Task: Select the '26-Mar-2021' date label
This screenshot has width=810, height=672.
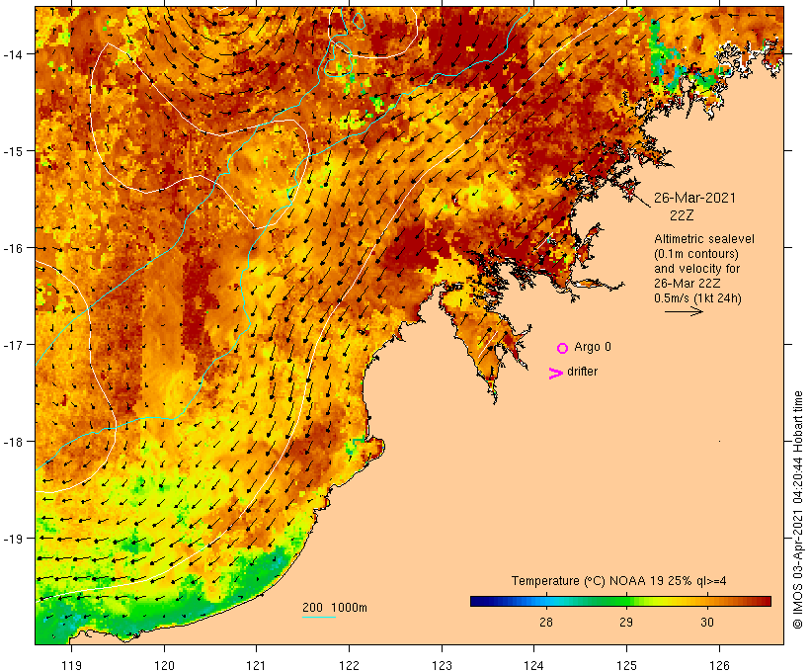Action: pyautogui.click(x=694, y=198)
